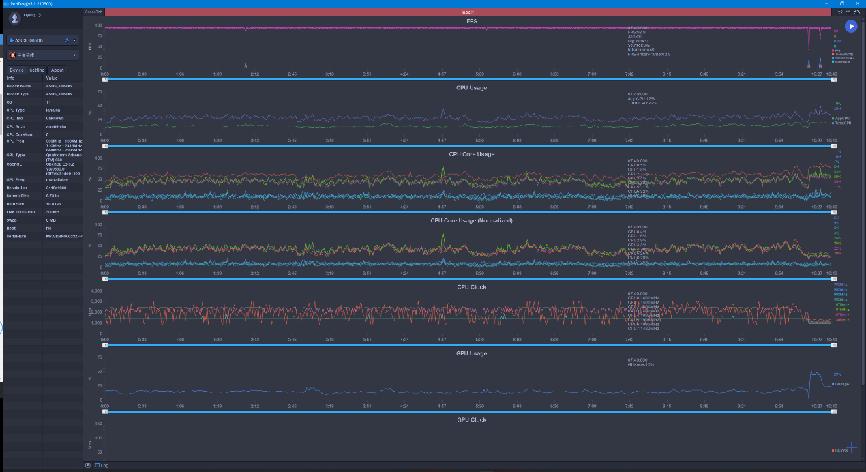Click the CPU Core Usage chart time range slider
The height and width of the screenshot is (472, 866).
pyautogui.click(x=469, y=212)
